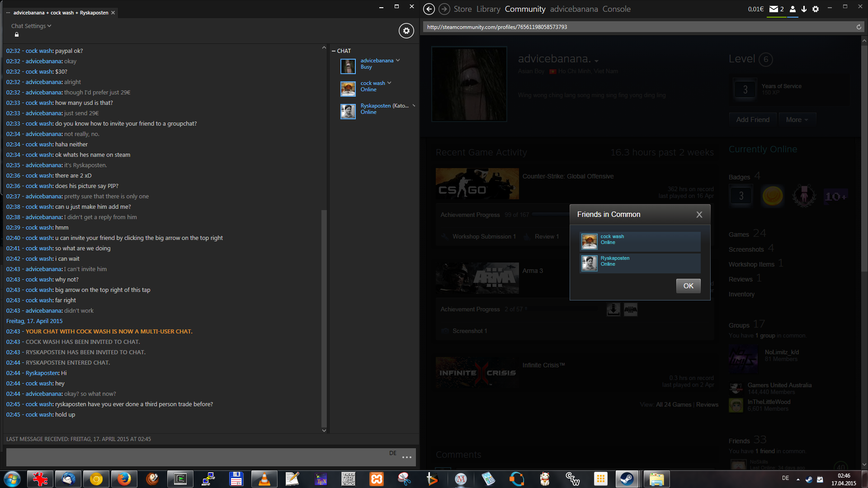868x488 pixels.
Task: Open Steam settings gear in top bar
Action: [x=816, y=9]
